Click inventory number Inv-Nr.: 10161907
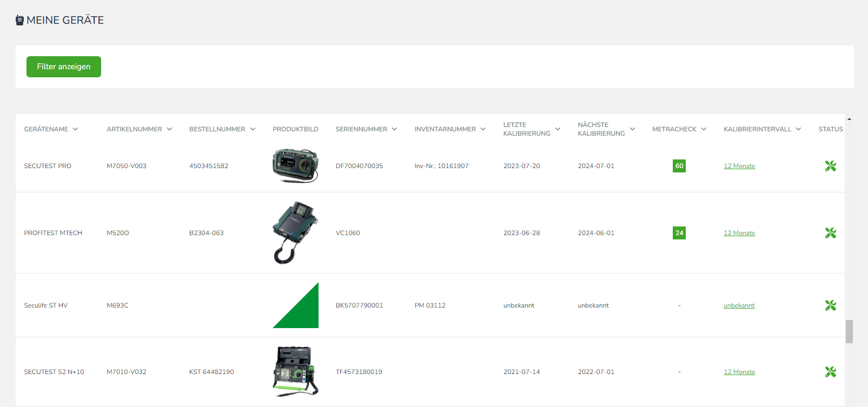 click(441, 166)
